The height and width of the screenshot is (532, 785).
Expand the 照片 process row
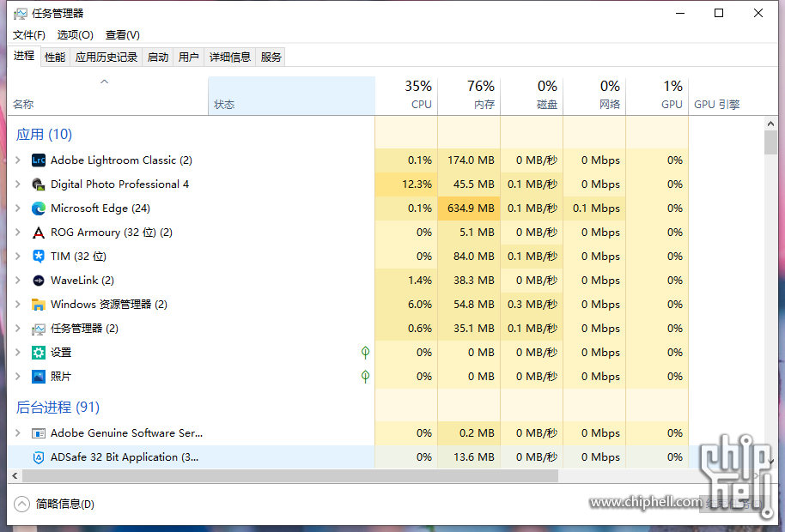[x=18, y=377]
